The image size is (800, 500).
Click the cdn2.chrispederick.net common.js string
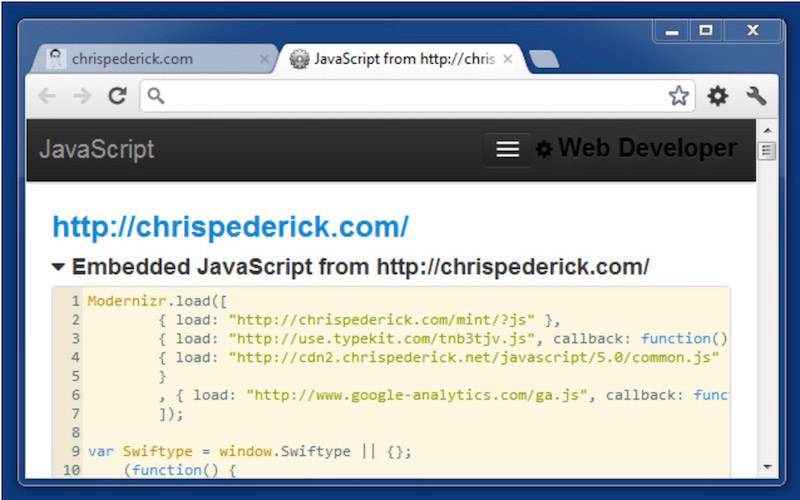[x=474, y=358]
